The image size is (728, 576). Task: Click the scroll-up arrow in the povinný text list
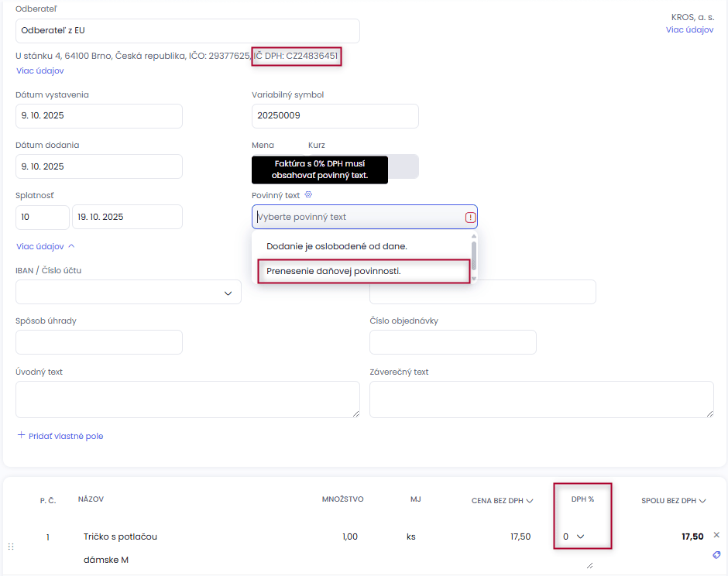click(474, 236)
